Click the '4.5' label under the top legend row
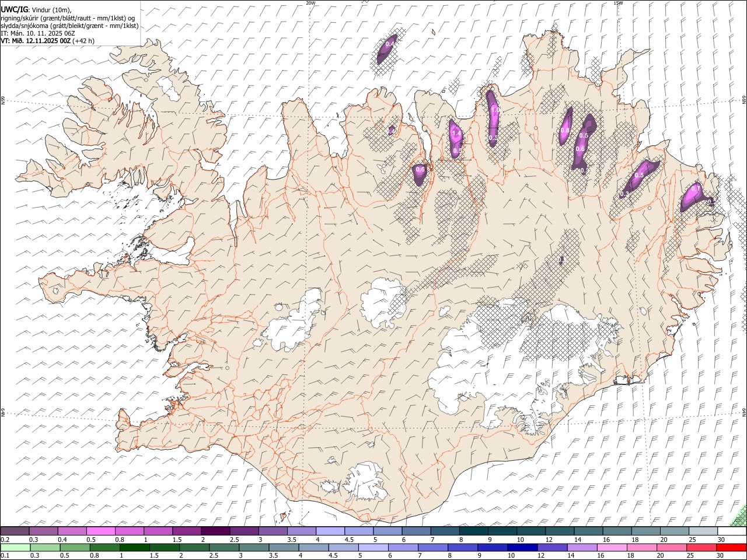The height and width of the screenshot is (560, 747). pos(349,540)
